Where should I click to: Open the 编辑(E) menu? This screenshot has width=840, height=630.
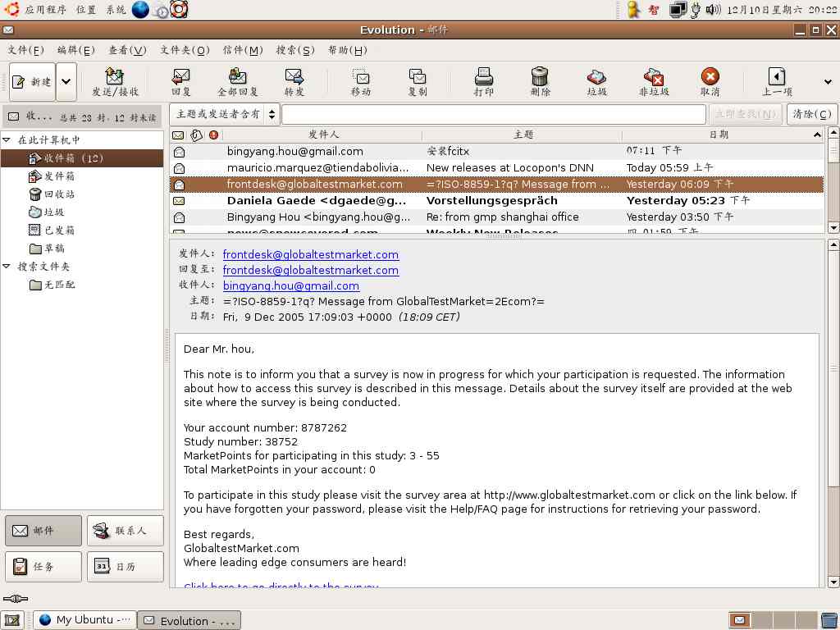76,50
